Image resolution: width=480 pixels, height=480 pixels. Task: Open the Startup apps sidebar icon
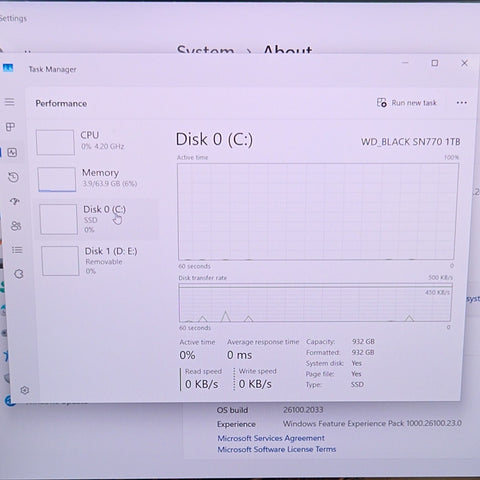[x=15, y=201]
